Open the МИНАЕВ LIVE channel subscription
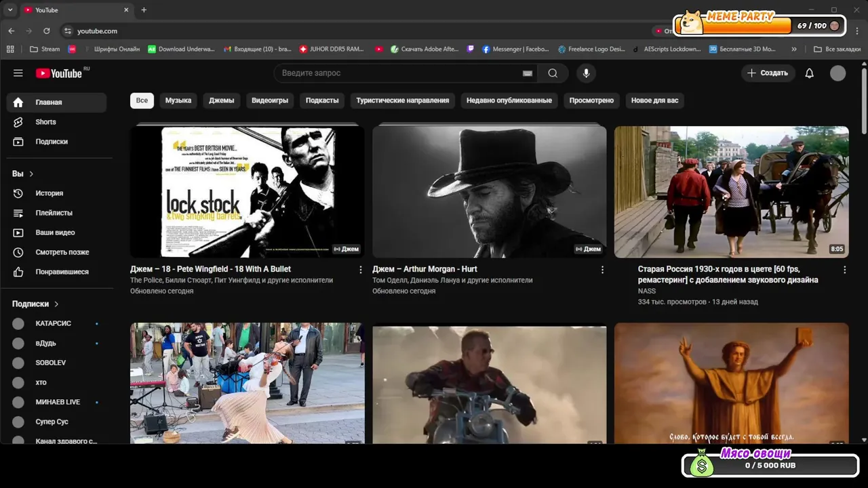This screenshot has width=868, height=488. 56,403
